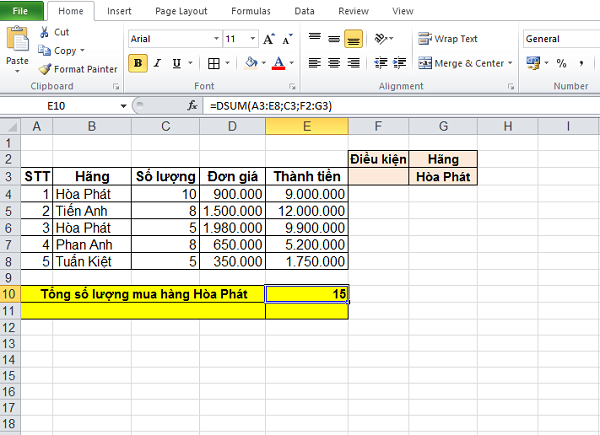Select column H header
Viewport: 600px width, 435px height.
point(507,126)
